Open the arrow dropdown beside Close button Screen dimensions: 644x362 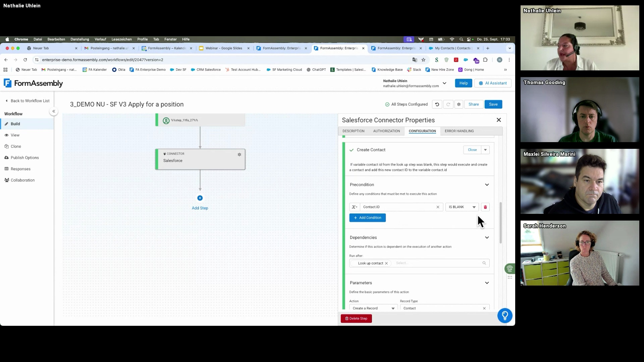coord(485,150)
